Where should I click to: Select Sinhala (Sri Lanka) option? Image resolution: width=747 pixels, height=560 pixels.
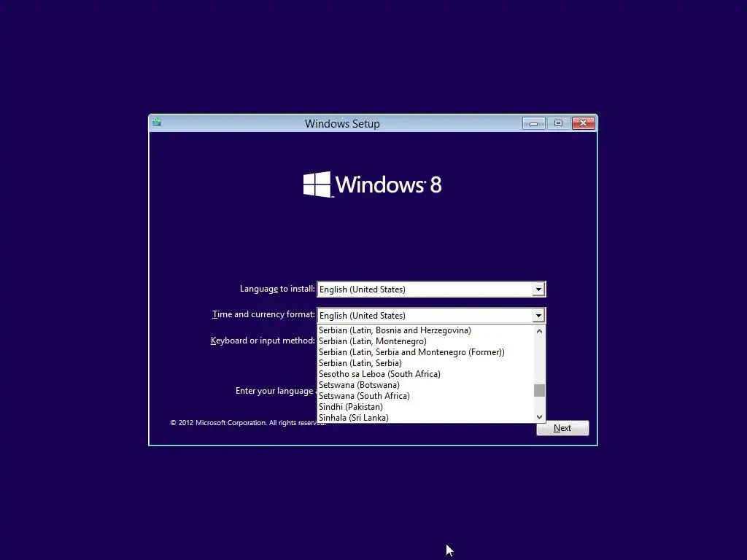click(x=426, y=418)
